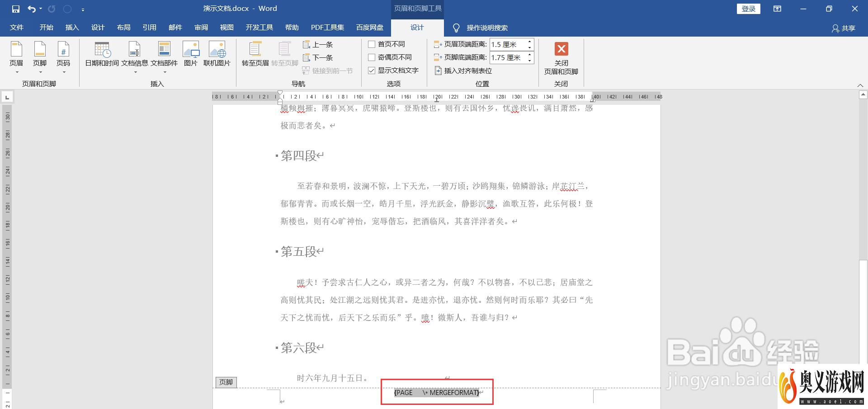Viewport: 868px width, 409px height.
Task: Click heading 第四段
Action: pyautogui.click(x=298, y=155)
